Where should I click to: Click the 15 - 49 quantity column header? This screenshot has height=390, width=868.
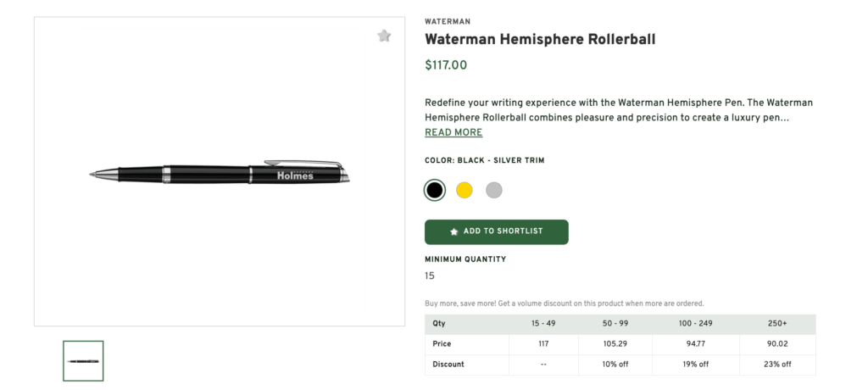[543, 324]
